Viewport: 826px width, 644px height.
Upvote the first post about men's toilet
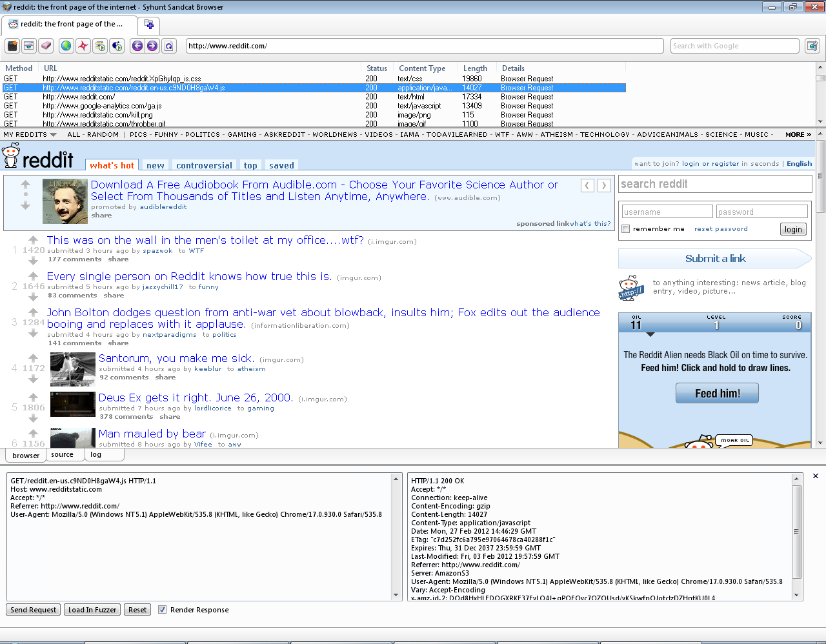33,240
